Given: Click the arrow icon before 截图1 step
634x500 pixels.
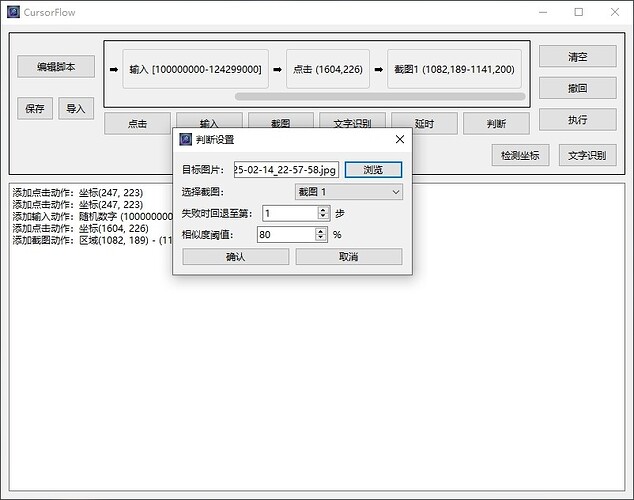Looking at the screenshot, I should pyautogui.click(x=378, y=70).
